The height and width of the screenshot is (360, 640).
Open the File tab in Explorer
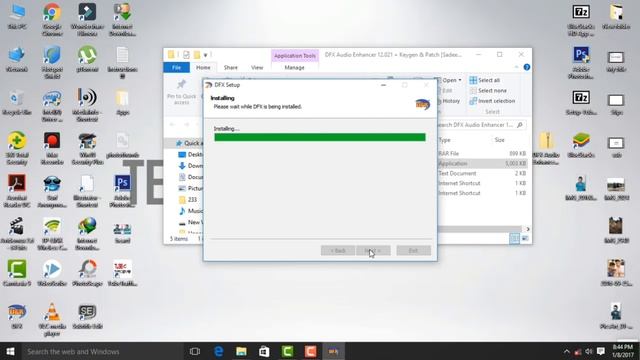coord(176,67)
